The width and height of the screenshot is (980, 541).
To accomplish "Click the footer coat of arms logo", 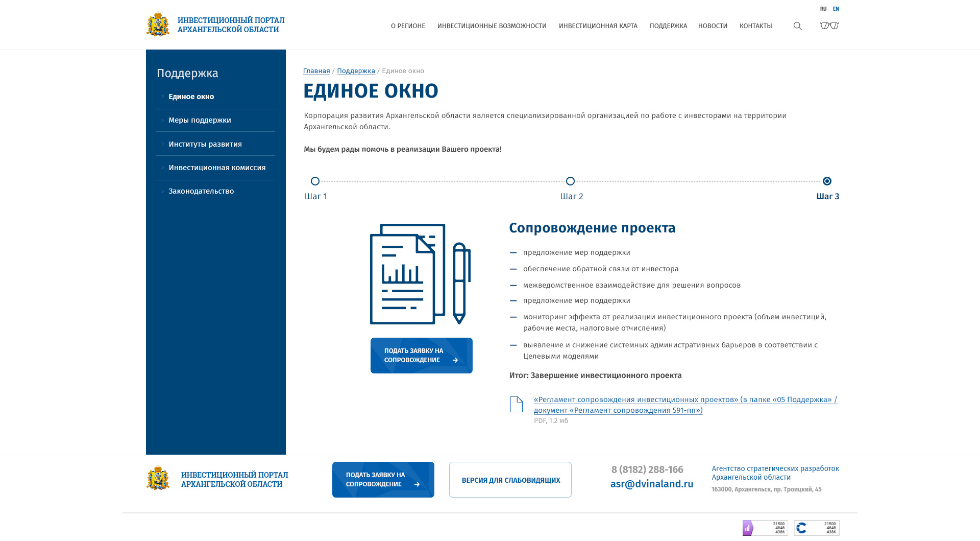I will [x=158, y=479].
